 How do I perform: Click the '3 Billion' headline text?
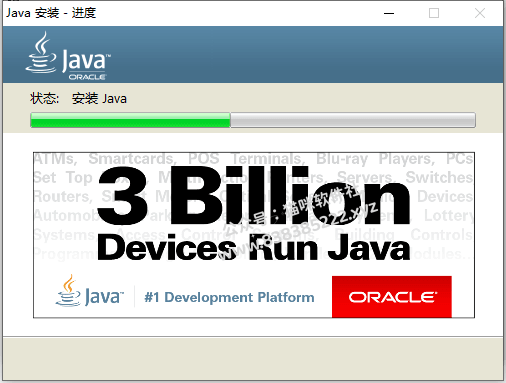pos(254,196)
